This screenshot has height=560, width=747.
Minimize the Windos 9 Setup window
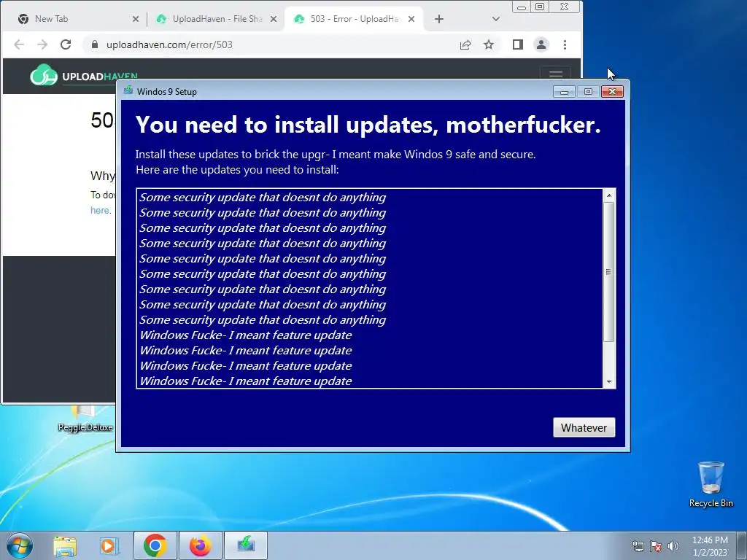564,91
